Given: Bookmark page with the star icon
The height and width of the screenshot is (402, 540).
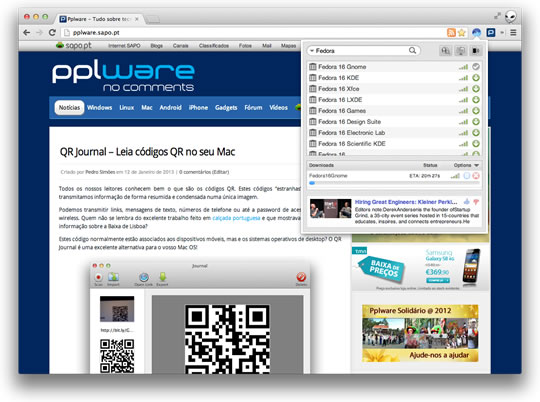Looking at the screenshot, I should click(x=461, y=33).
